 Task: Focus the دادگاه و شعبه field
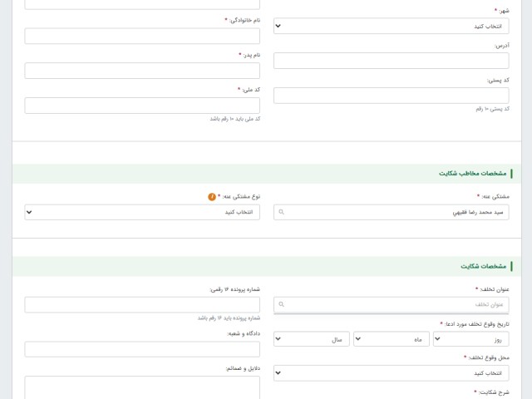coord(142,349)
